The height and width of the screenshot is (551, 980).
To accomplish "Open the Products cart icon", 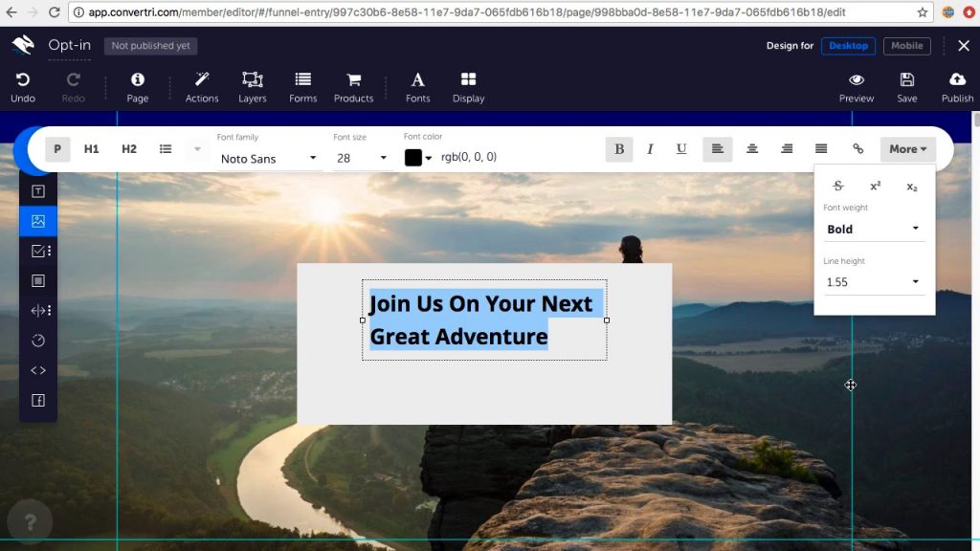I will pos(353,80).
